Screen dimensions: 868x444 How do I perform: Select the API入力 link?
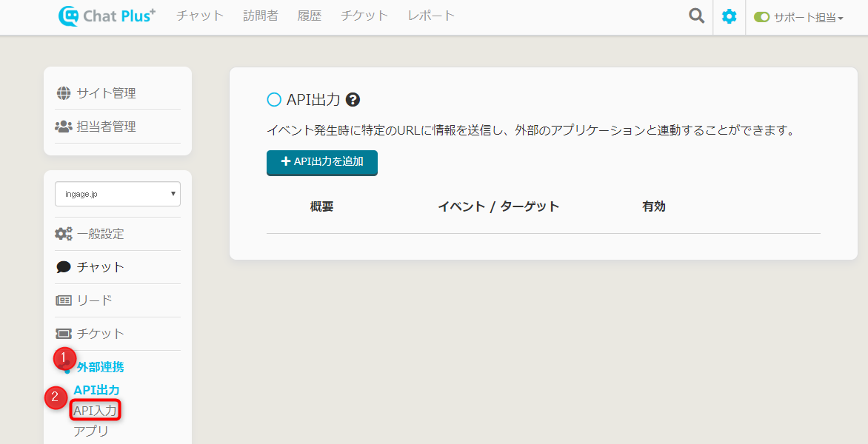tap(95, 410)
